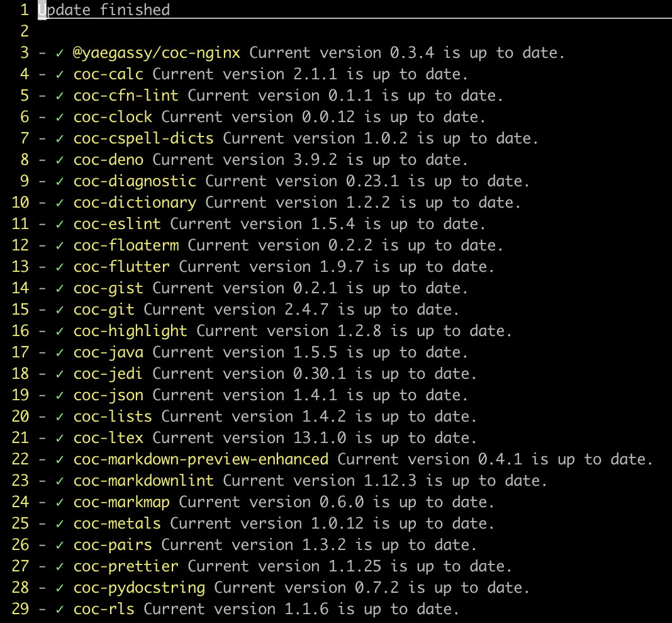Click the coc-flutter extension name
The width and height of the screenshot is (672, 623).
click(x=121, y=267)
